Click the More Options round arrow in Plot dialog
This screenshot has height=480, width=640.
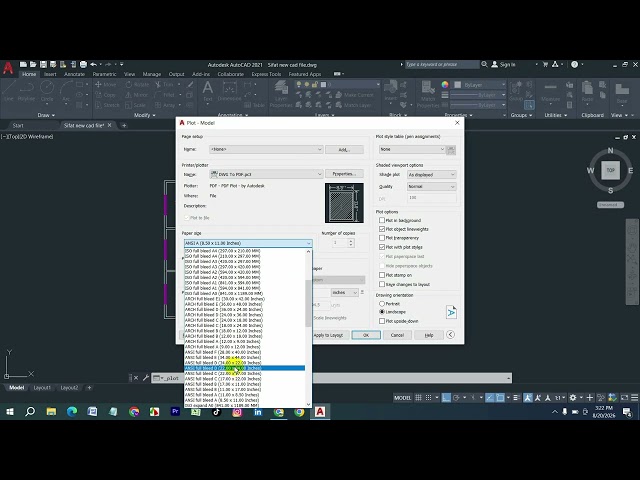point(451,335)
